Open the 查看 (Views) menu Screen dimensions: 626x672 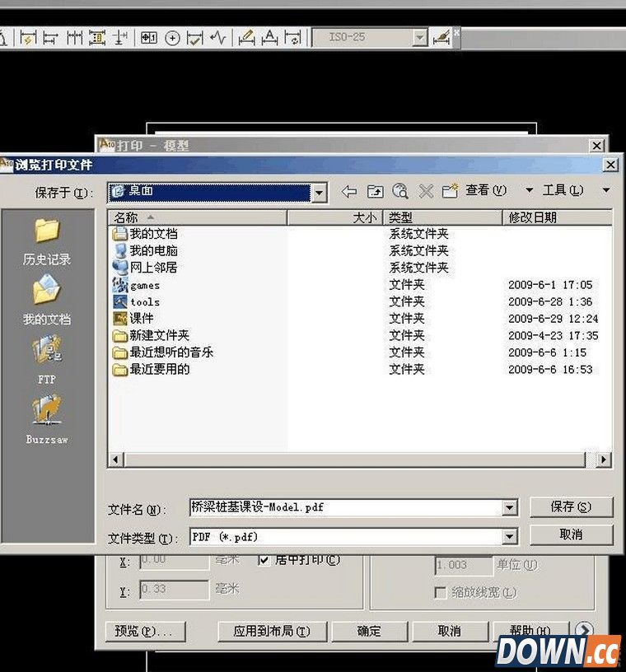click(486, 190)
